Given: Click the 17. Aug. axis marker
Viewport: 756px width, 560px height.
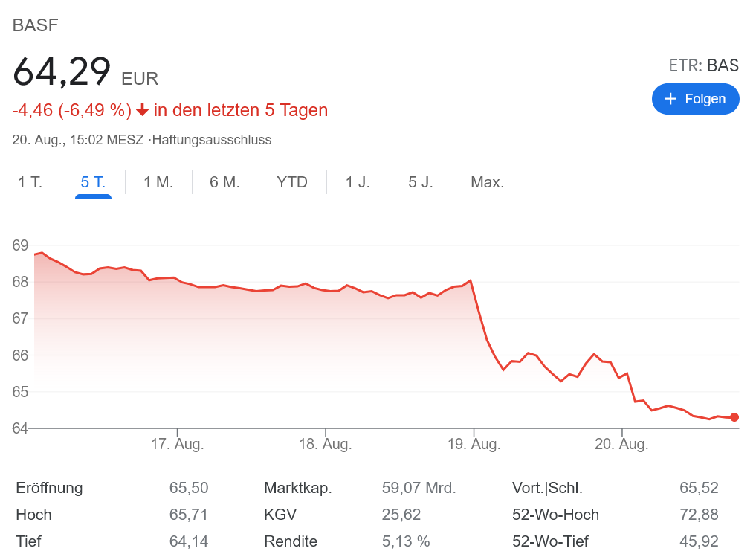Looking at the screenshot, I should (x=177, y=445).
